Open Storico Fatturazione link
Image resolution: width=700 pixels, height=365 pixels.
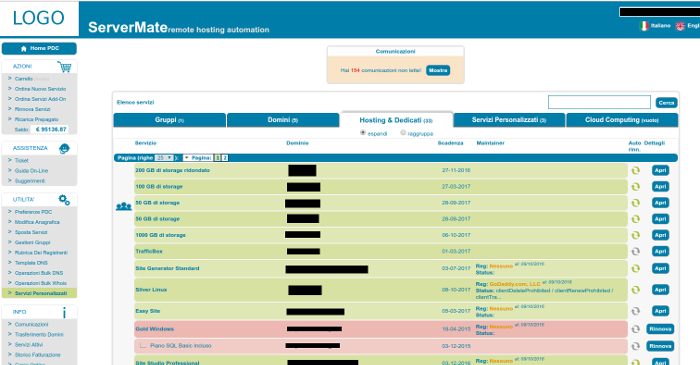coord(38,355)
